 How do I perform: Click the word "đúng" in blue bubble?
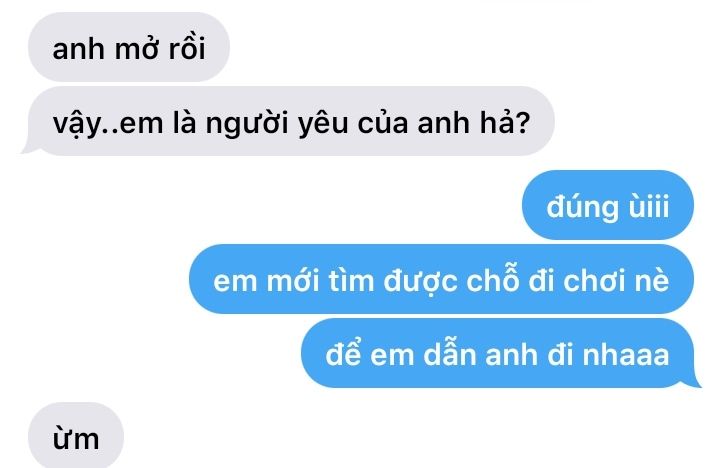coord(582,207)
